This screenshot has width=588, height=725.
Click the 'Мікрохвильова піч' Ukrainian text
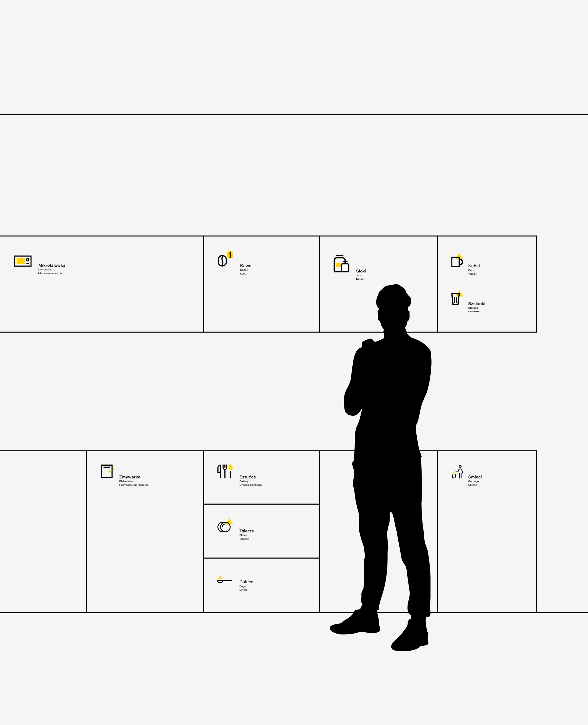[x=50, y=273]
